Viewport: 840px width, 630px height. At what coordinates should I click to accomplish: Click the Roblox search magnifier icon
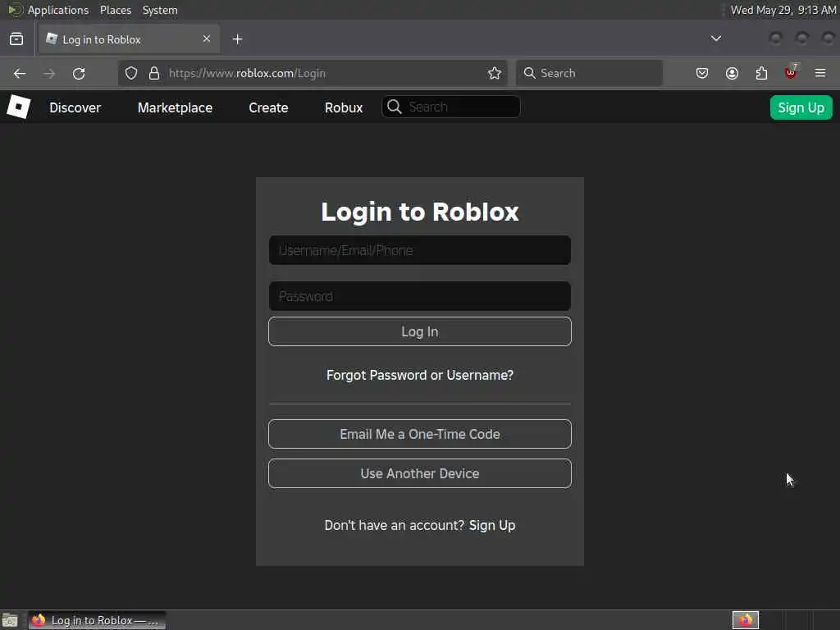[x=395, y=107]
